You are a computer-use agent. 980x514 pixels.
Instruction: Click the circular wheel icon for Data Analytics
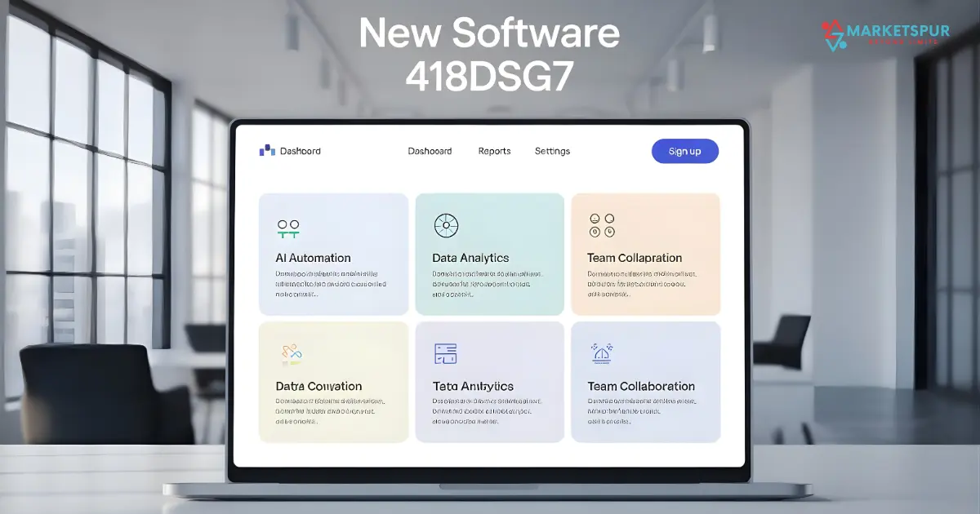click(x=446, y=226)
